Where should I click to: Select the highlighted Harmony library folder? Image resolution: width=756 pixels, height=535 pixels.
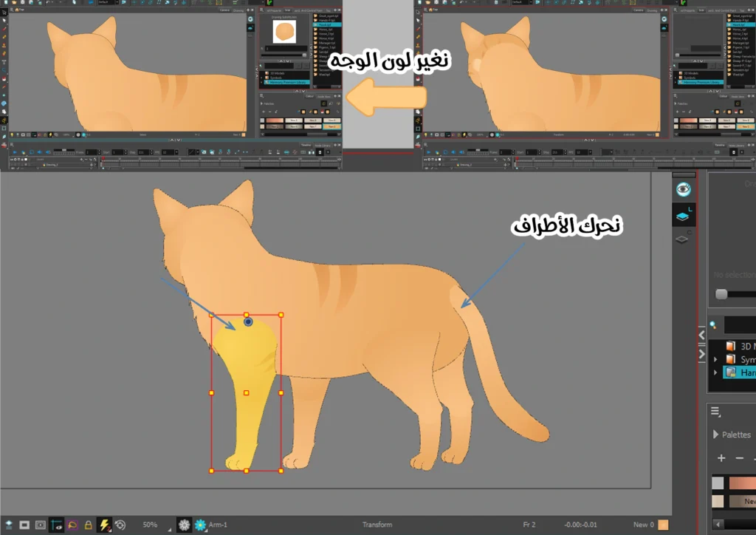click(x=740, y=372)
